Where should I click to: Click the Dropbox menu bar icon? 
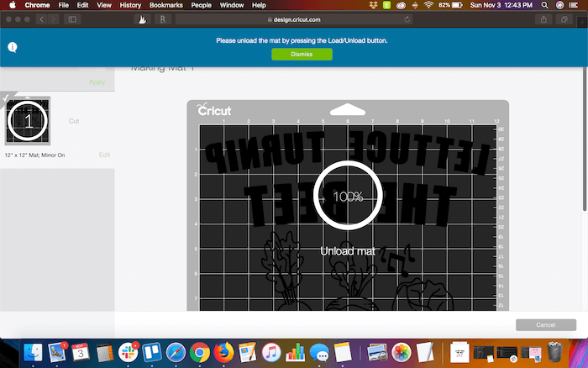tap(373, 5)
